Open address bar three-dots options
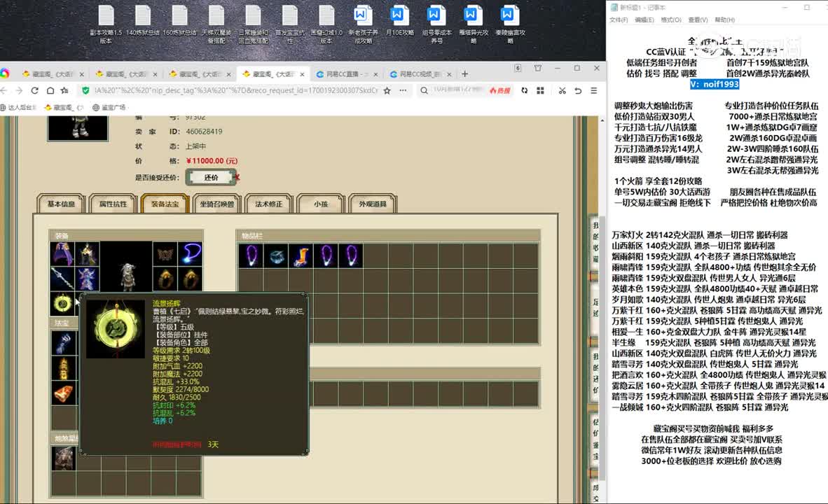828x504 pixels. pyautogui.click(x=403, y=90)
